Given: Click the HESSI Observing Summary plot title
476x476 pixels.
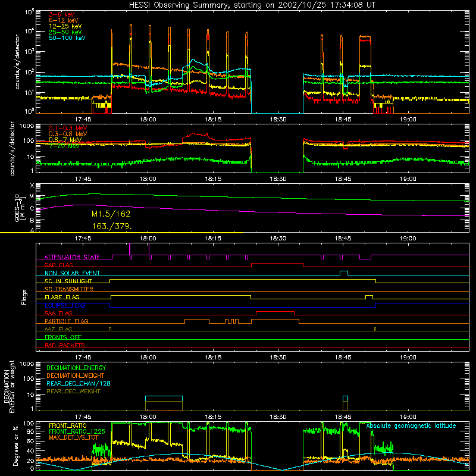Looking at the screenshot, I should (x=252, y=5).
